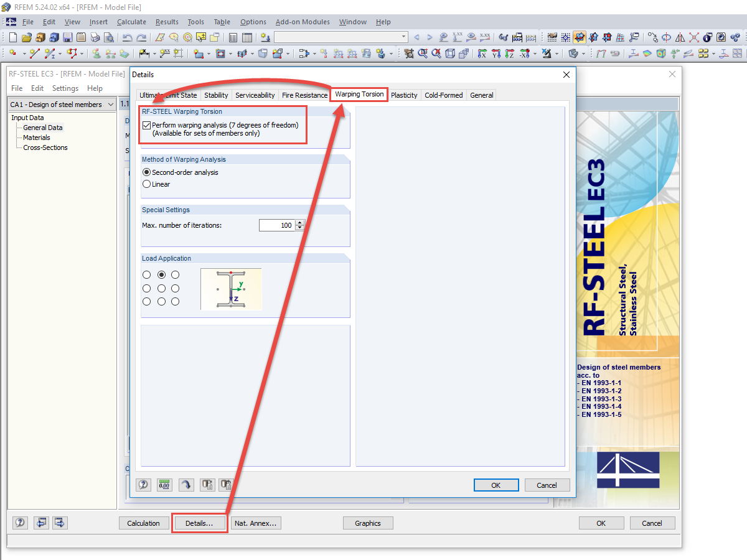Increase max number of iterations stepper
Screen dimensions: 747x560
coord(300,222)
